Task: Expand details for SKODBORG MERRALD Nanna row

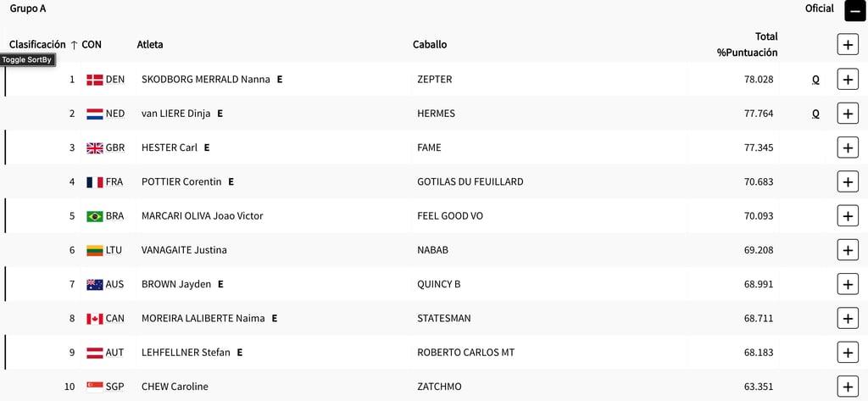Action: [848, 79]
